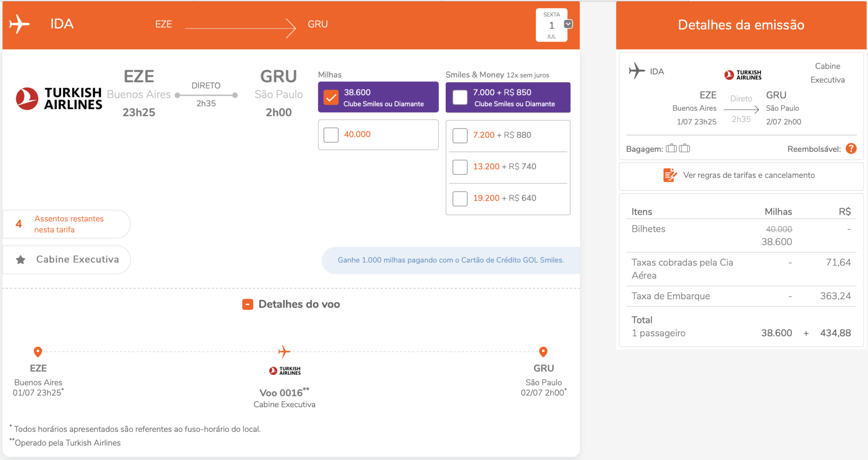Click the Turkish Airlines logo in flight row
The width and height of the screenshot is (868, 460).
click(59, 99)
